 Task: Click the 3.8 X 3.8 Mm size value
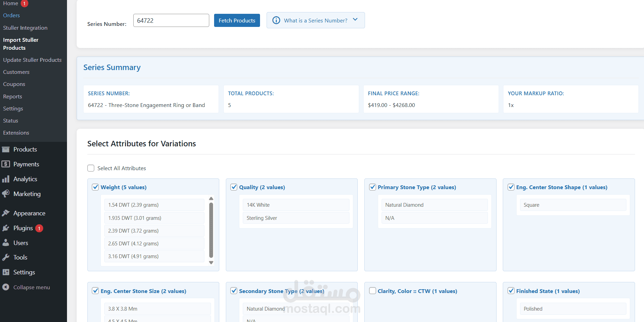click(157, 309)
